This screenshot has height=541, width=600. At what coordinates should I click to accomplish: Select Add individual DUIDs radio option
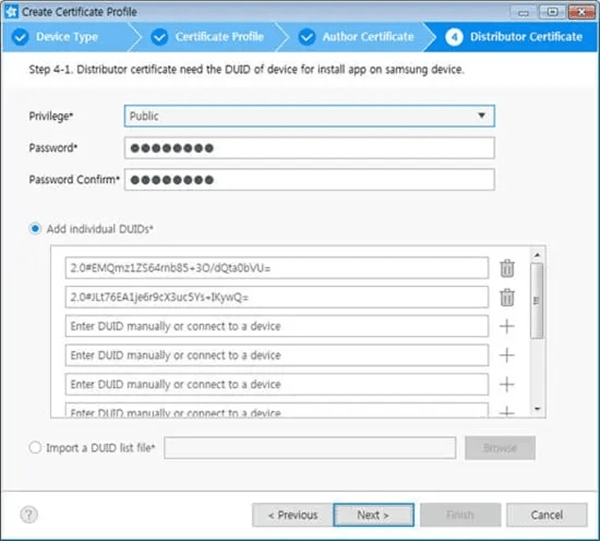coord(36,229)
